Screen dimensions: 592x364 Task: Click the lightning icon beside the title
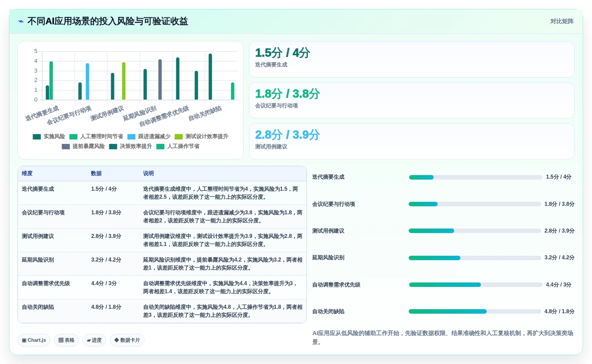[x=21, y=21]
